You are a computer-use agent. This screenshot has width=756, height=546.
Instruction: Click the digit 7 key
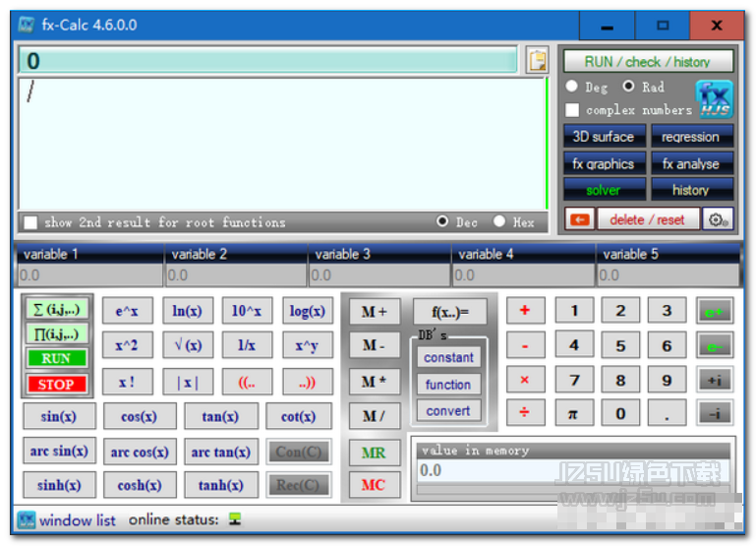pyautogui.click(x=574, y=380)
